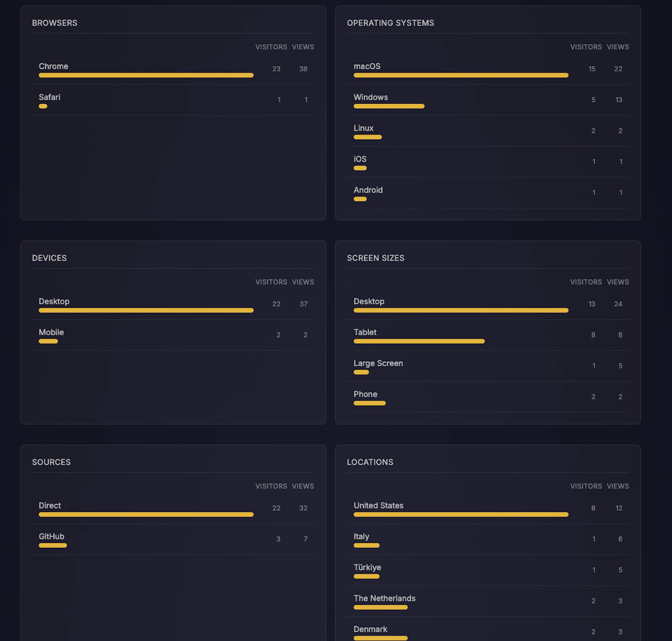Sort by the VIEWS column in Locations
This screenshot has height=641, width=672.
point(618,486)
